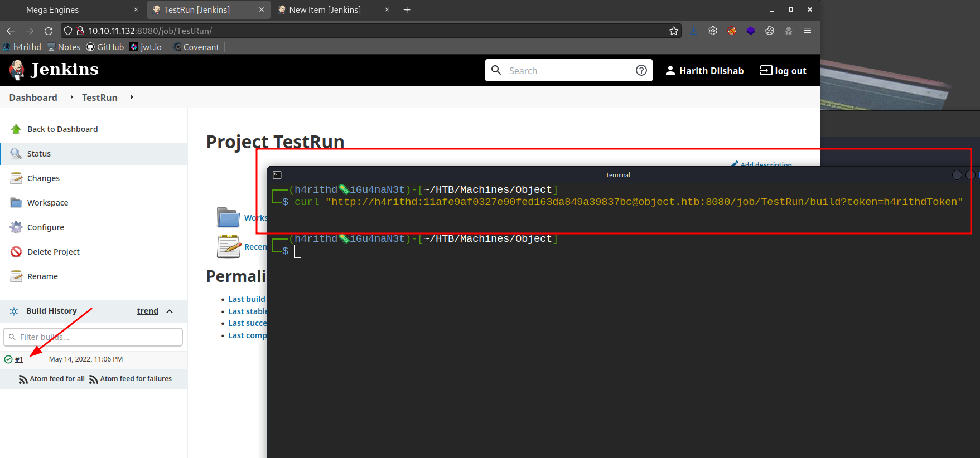Image resolution: width=980 pixels, height=458 pixels.
Task: Click the site security padlock icon
Action: tap(80, 31)
